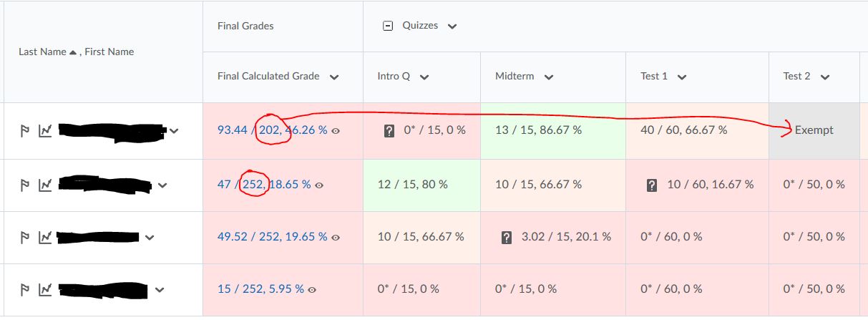Open Final Calculated Grade column dropdown
This screenshot has width=868, height=320.
click(334, 77)
